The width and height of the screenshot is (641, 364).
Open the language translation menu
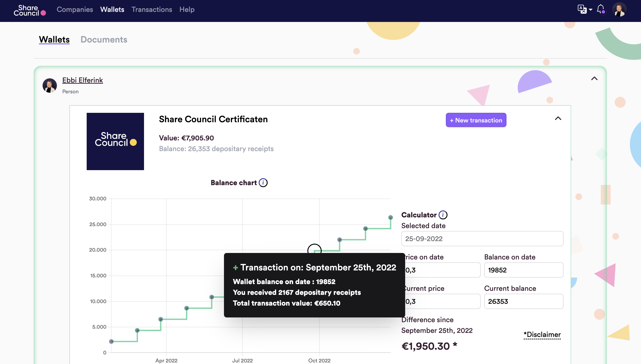(x=585, y=9)
